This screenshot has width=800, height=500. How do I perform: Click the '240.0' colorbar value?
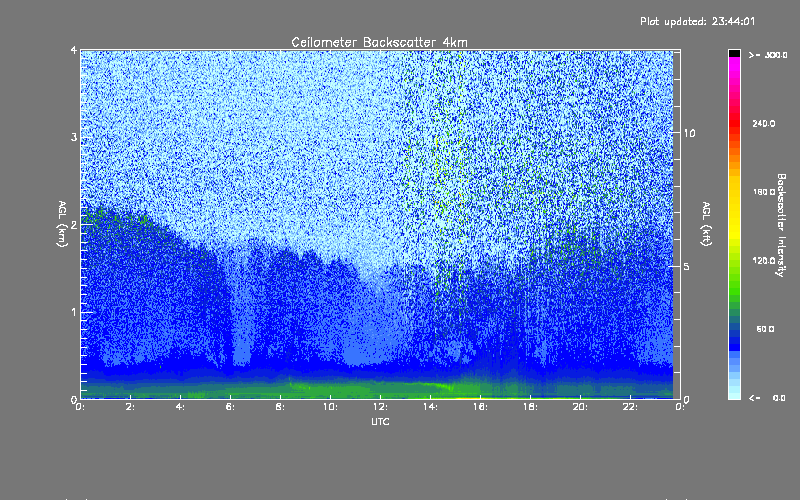(x=764, y=123)
